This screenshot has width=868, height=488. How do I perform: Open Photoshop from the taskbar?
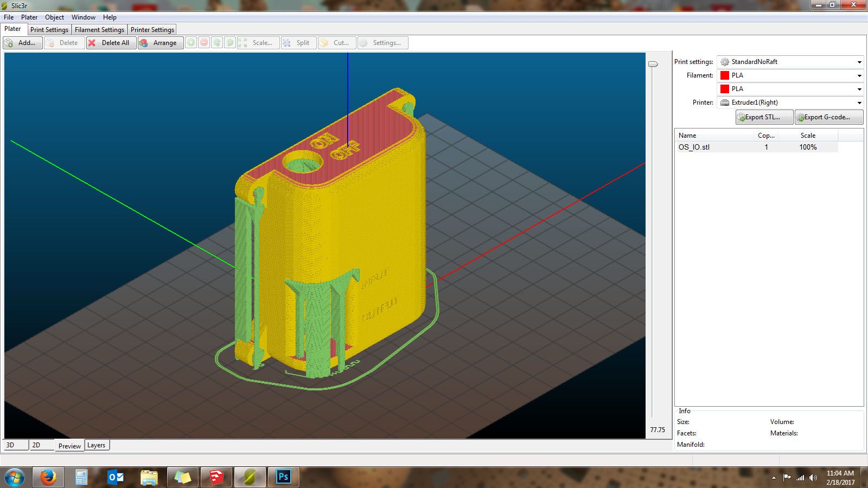(x=283, y=477)
